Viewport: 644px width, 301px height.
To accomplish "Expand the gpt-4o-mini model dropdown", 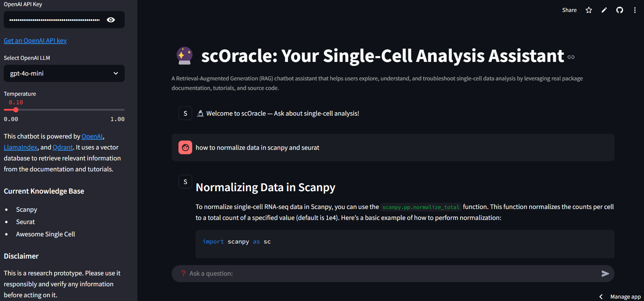I will (x=64, y=74).
